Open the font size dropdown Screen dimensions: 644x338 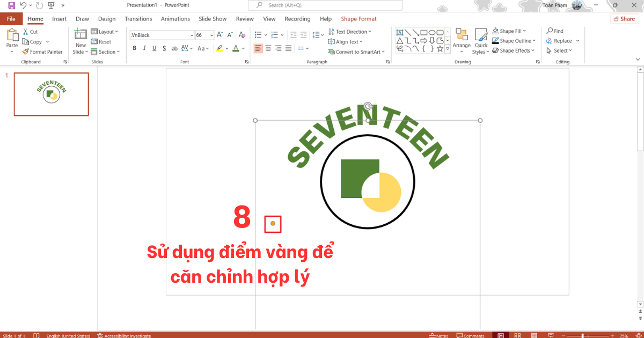point(211,35)
